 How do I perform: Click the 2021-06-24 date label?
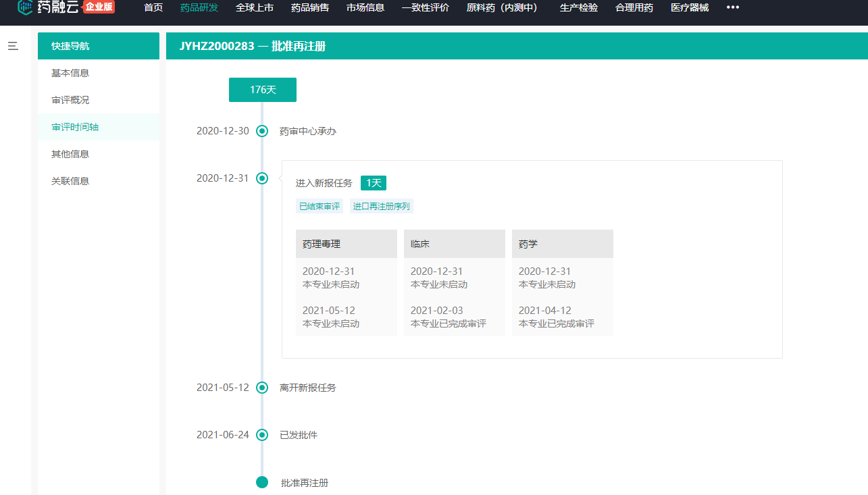(x=223, y=435)
